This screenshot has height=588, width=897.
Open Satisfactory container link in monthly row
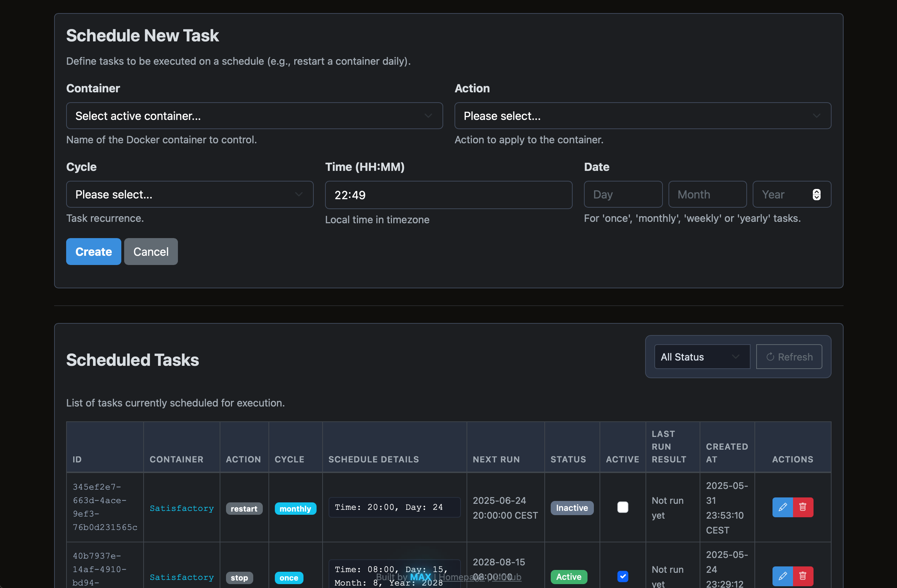(182, 508)
